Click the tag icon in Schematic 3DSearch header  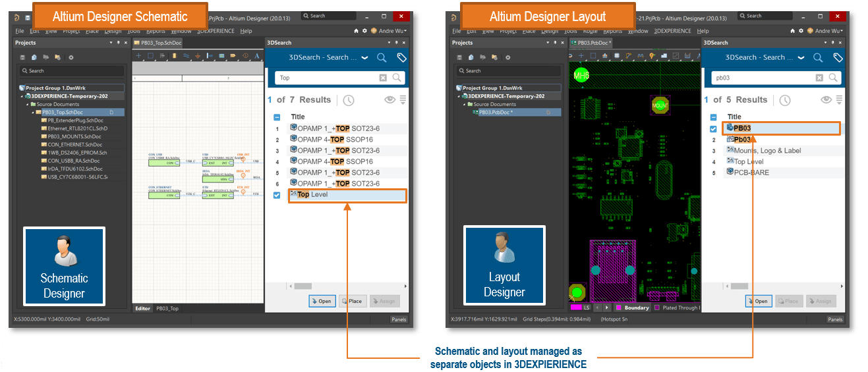point(401,58)
